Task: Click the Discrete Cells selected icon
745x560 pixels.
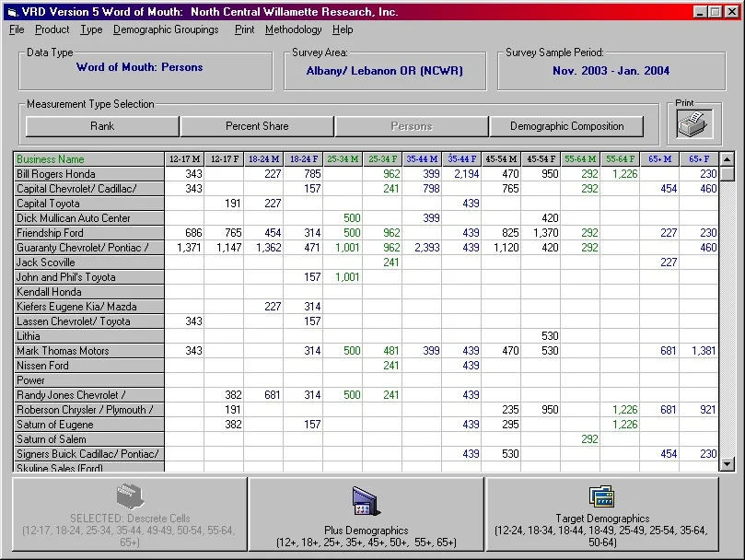Action: point(130,496)
